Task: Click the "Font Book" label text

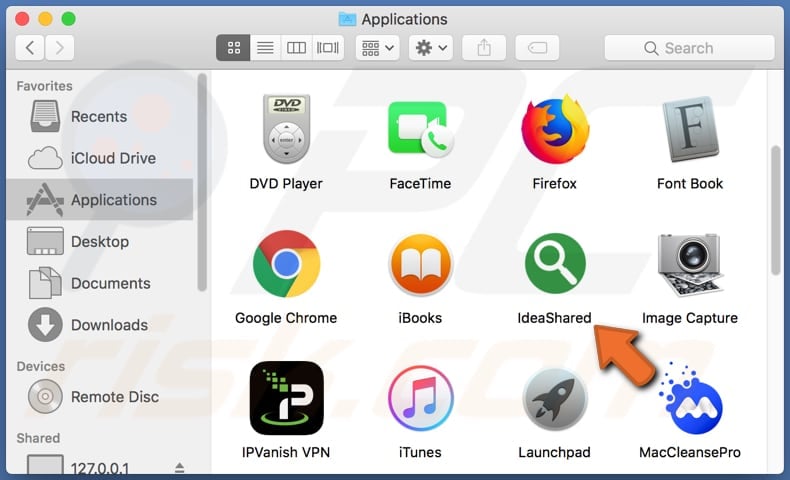Action: click(x=690, y=183)
